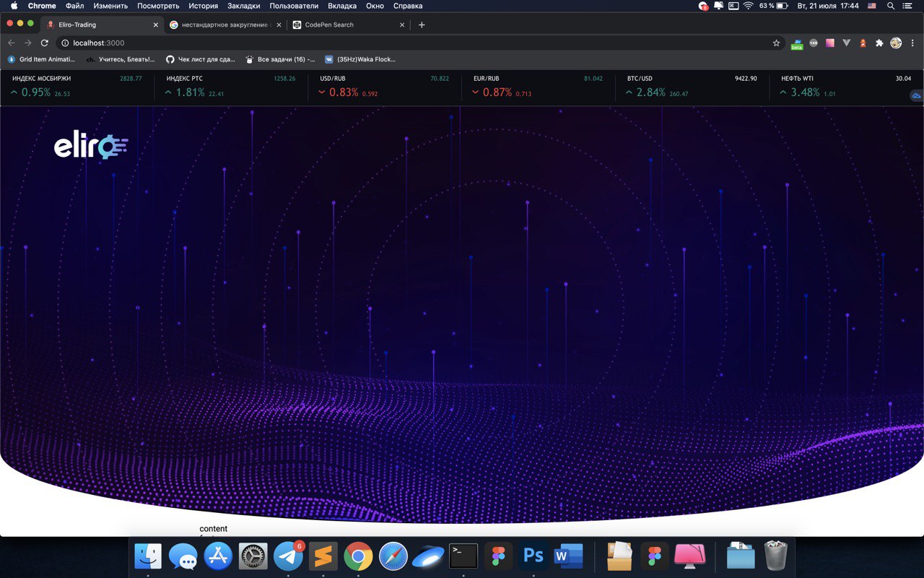924x578 pixels.
Task: Click the word content below the banner
Action: click(x=214, y=529)
